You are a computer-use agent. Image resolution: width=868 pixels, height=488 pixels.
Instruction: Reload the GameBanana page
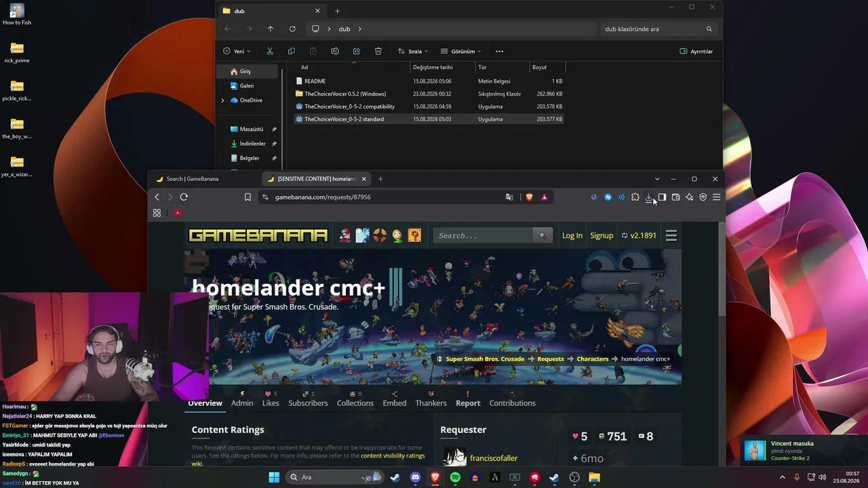tap(184, 197)
